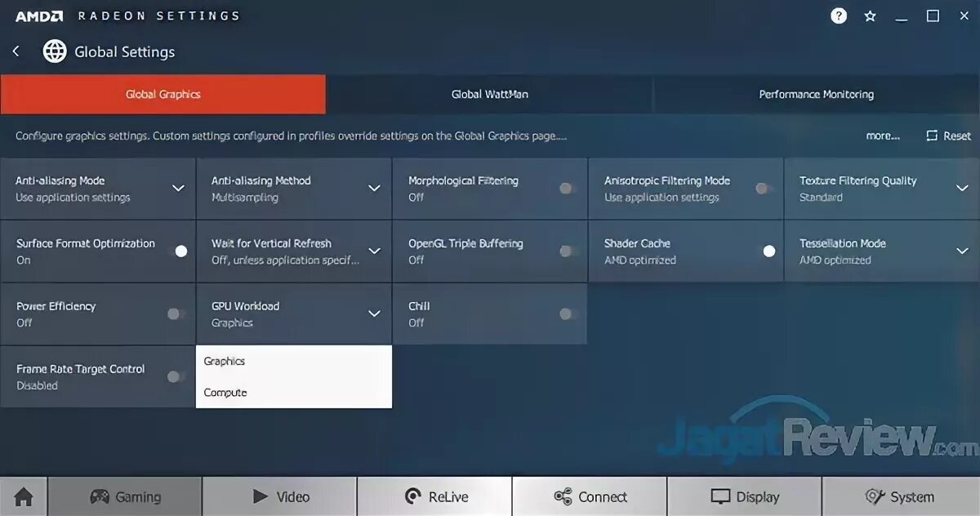
Task: Click the star favorites icon
Action: (871, 16)
